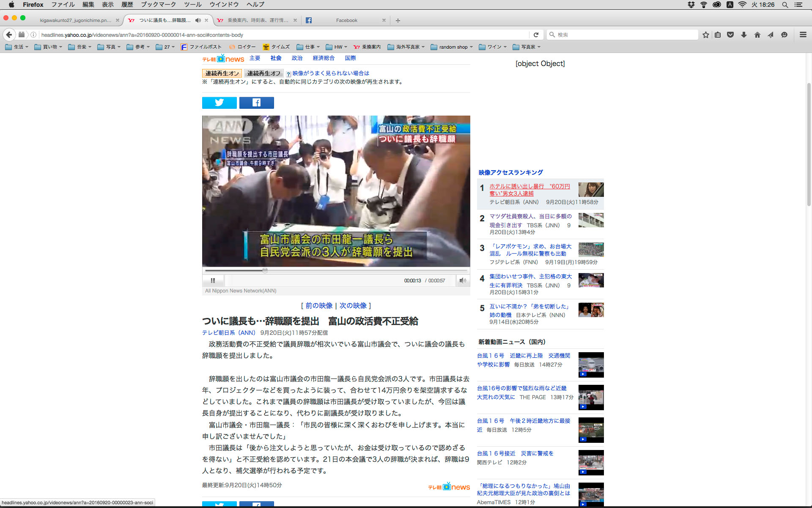Pause the news video
812x508 pixels.
pos(213,281)
